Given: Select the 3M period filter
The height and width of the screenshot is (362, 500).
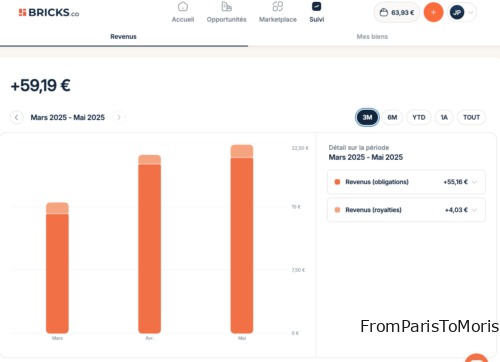Looking at the screenshot, I should click(x=367, y=117).
